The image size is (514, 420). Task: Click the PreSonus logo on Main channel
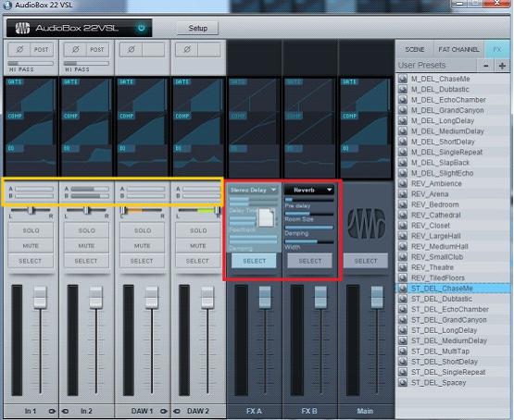pyautogui.click(x=366, y=223)
